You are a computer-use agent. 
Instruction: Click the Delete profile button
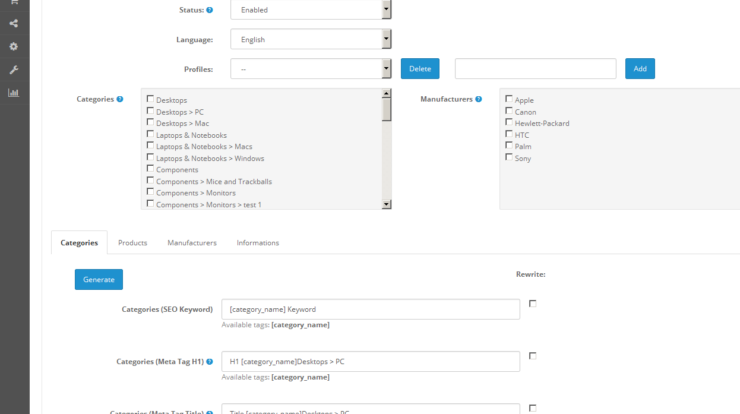[x=420, y=69]
